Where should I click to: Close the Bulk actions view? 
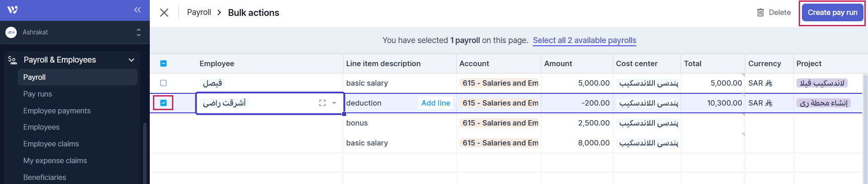[x=164, y=13]
